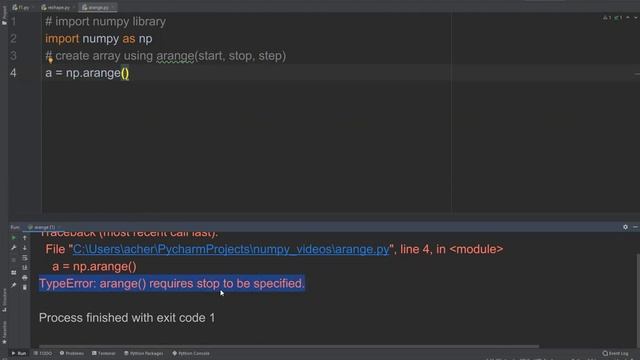The image size is (640, 360).
Task: Click inside the arange() parentheses on line 4
Action: [x=125, y=73]
